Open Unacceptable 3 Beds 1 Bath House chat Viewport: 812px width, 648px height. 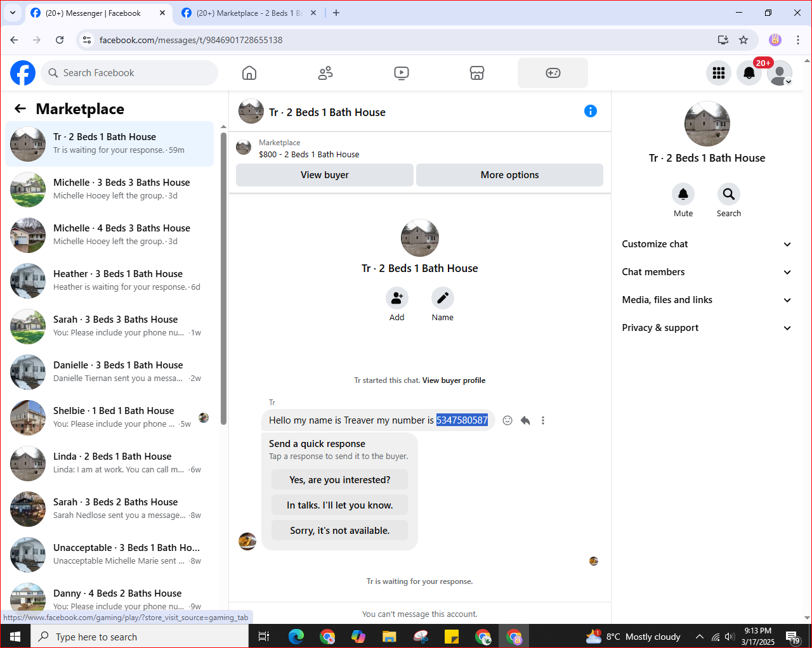click(x=109, y=555)
